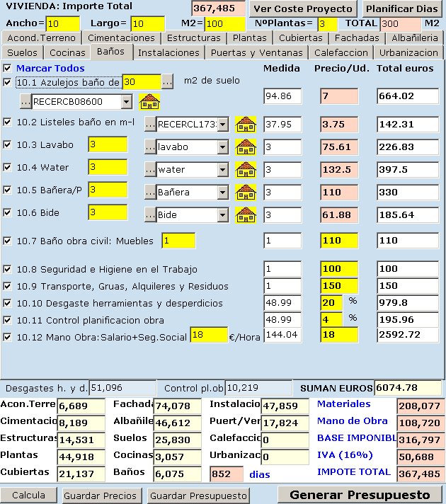
Task: Uncheck 10.4 Water checkbox
Action: [x=7, y=167]
